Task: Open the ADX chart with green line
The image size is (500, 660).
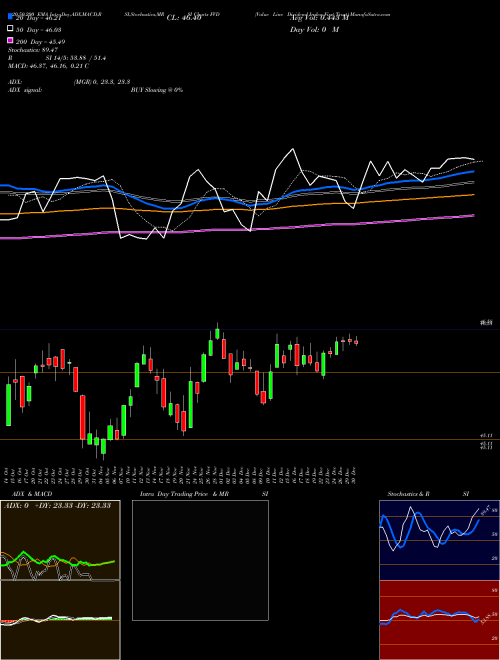Action: [x=60, y=540]
